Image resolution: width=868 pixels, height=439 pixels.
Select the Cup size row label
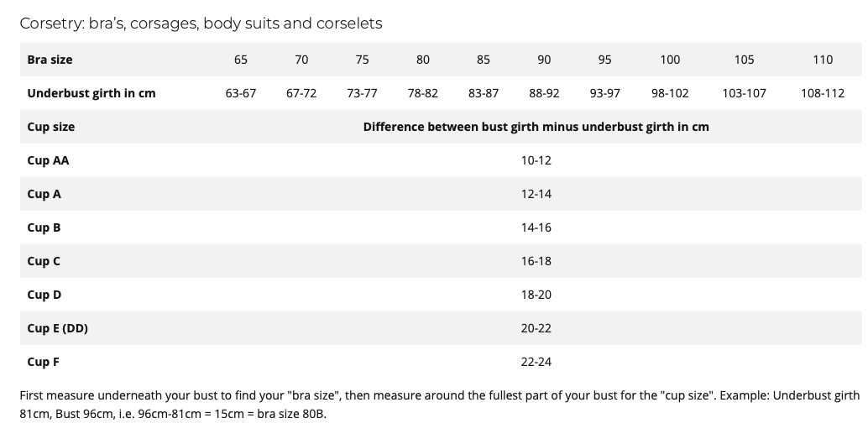point(51,127)
